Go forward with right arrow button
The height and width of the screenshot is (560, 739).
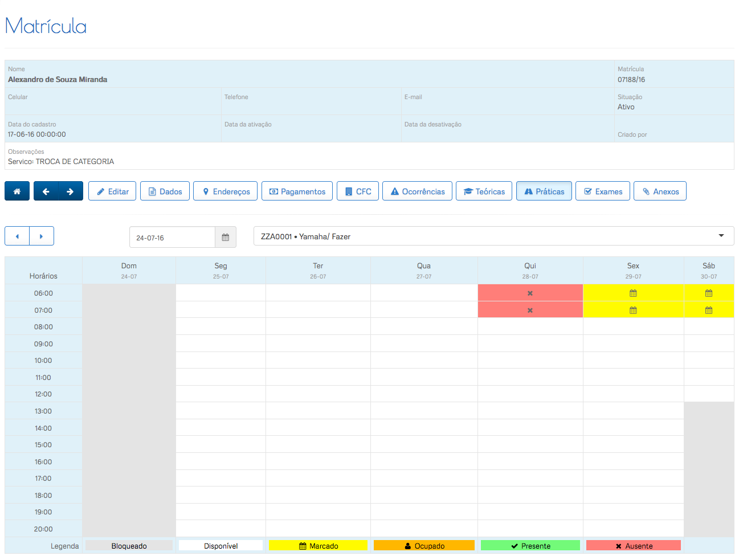coord(70,191)
